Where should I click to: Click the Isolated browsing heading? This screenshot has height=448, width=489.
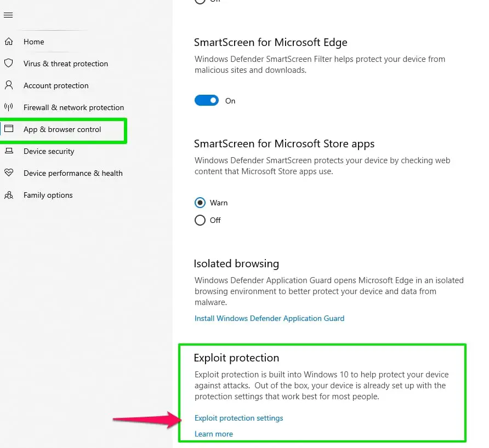coord(236,264)
